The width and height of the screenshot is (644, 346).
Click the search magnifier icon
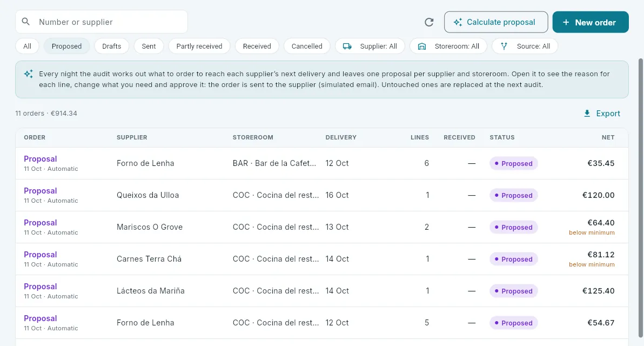(x=25, y=22)
